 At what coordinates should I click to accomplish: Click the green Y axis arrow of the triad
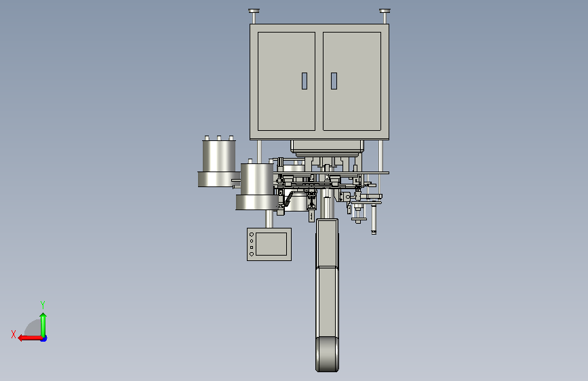[x=43, y=325]
